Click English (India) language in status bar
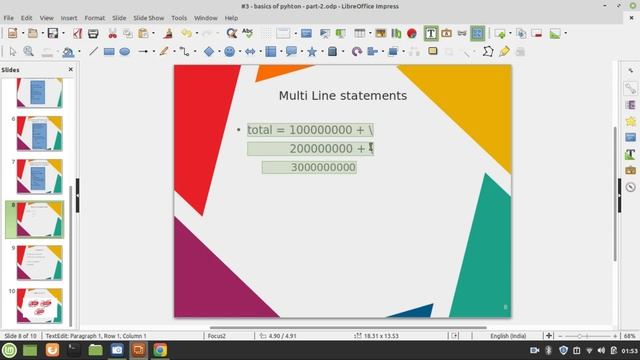The width and height of the screenshot is (640, 360). 508,336
